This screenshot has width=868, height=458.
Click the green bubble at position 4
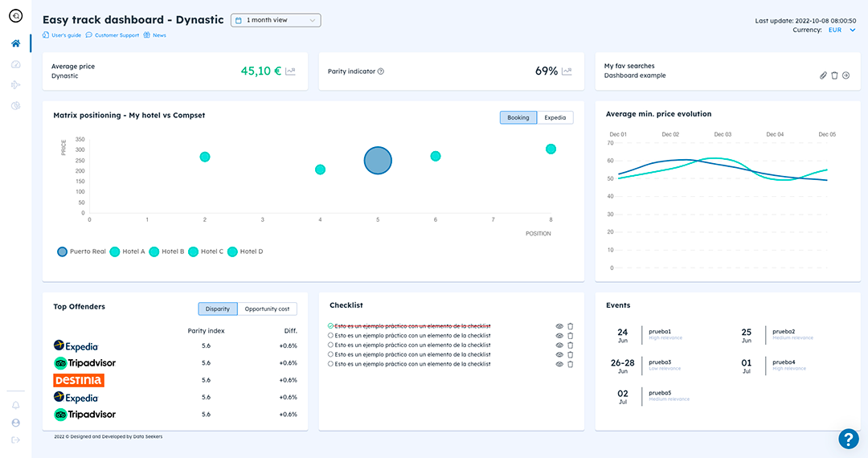pos(320,170)
